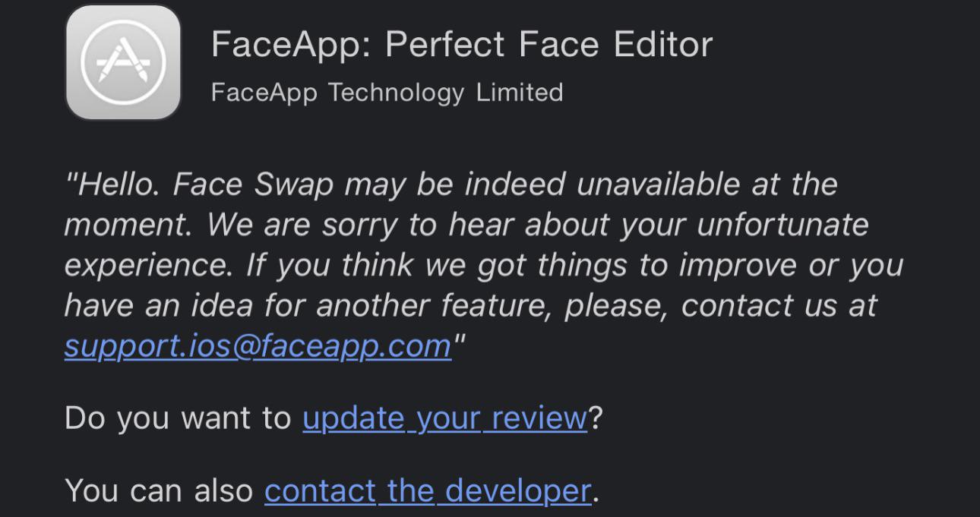The height and width of the screenshot is (517, 980).
Task: Click the question mark after update your review
Action: [x=595, y=418]
